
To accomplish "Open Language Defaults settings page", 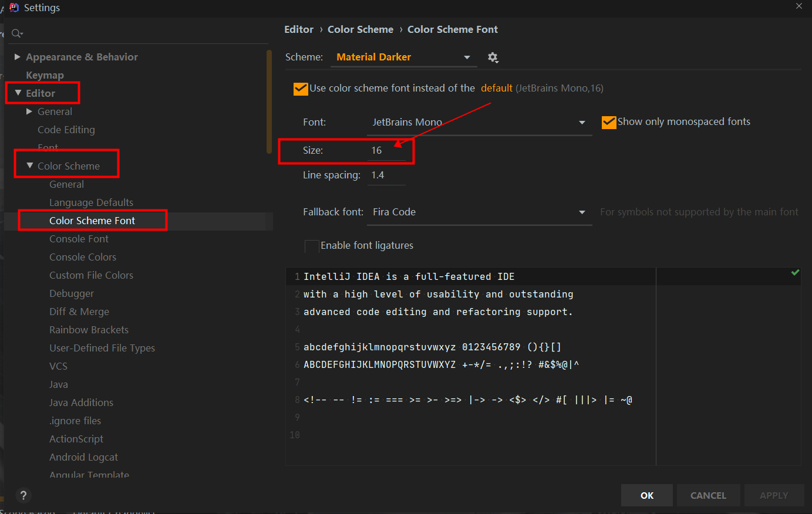I will tap(91, 202).
